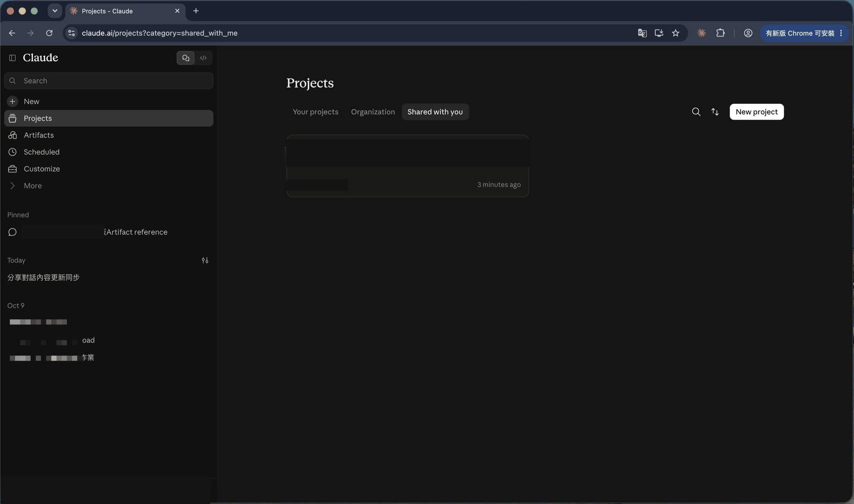Open the Artifacts sidebar item
The image size is (854, 504).
point(109,135)
